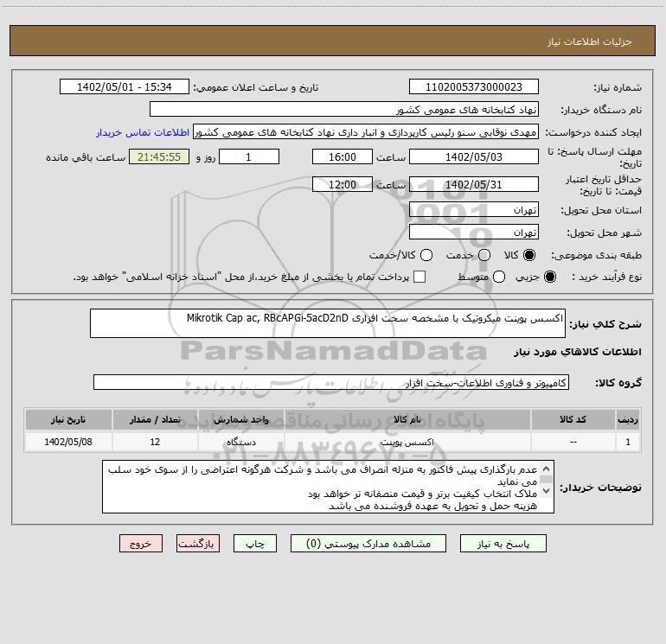
Task: Click the تاریخ نیاز column header
Action: point(68,419)
